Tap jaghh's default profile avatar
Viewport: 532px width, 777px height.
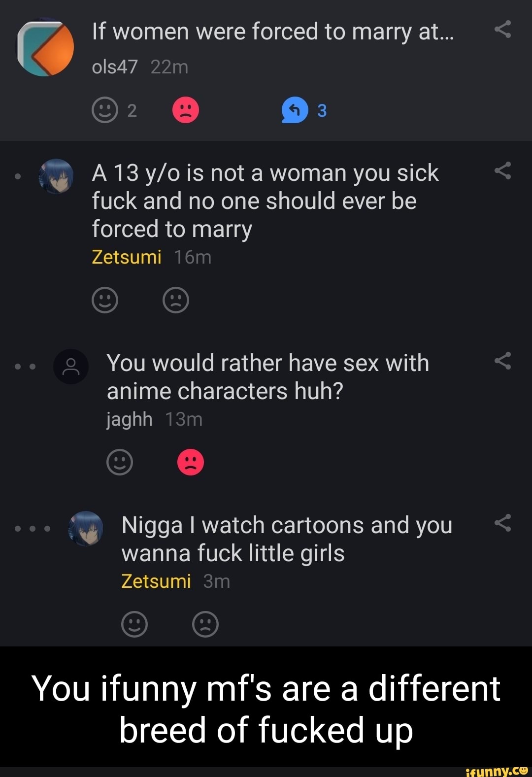point(71,367)
